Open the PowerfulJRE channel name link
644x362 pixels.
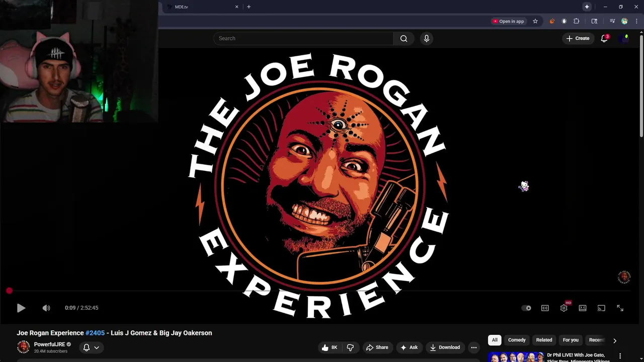coord(49,344)
